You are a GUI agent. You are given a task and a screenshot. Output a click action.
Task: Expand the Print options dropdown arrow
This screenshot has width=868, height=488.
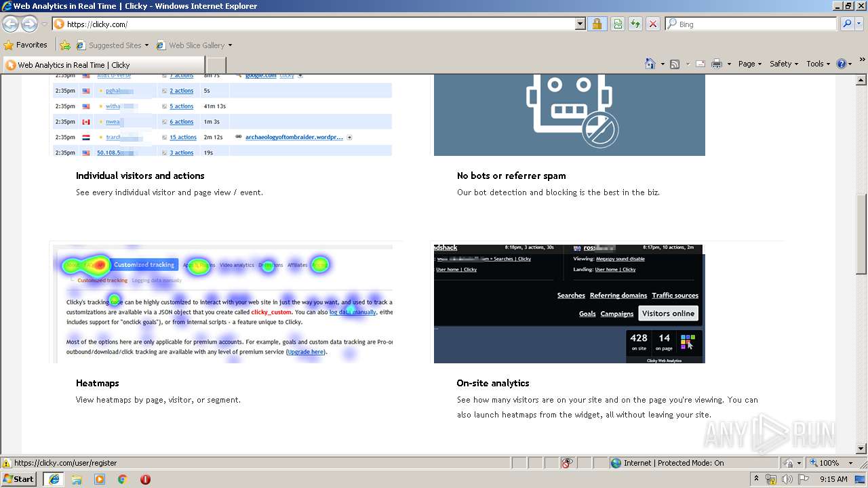pos(729,64)
